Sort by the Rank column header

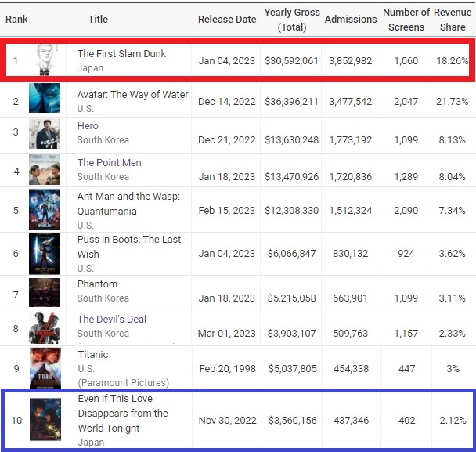17,19
